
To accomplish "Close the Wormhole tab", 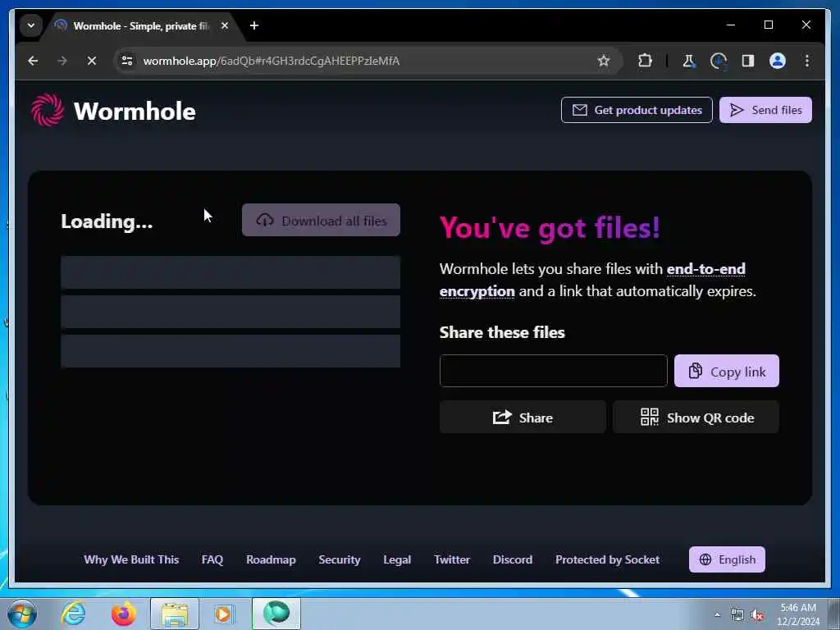I will 225,25.
